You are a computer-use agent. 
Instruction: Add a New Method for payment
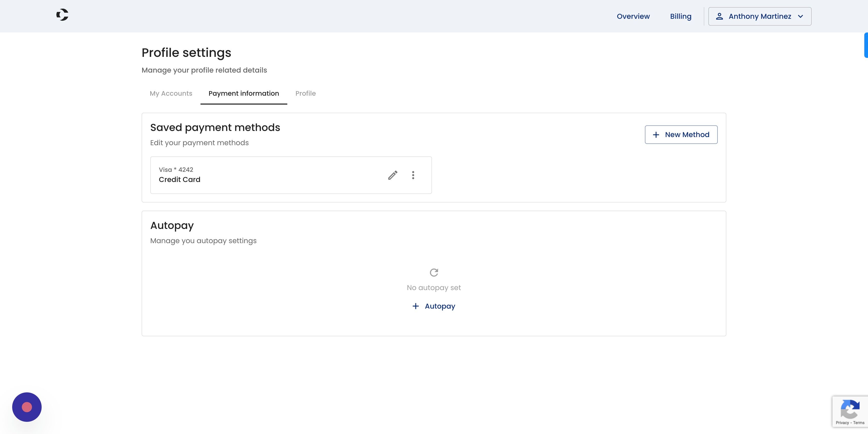click(x=681, y=135)
